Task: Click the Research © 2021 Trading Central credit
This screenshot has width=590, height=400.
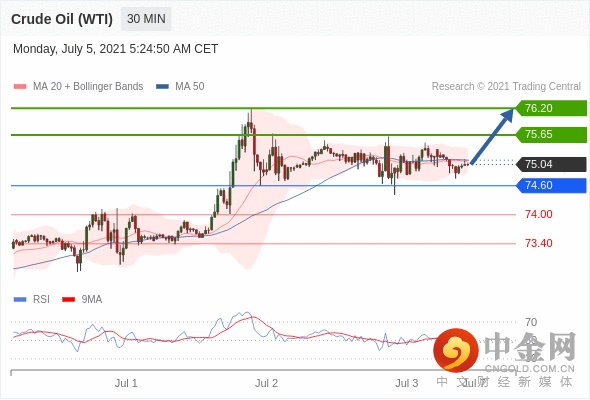Action: (506, 87)
